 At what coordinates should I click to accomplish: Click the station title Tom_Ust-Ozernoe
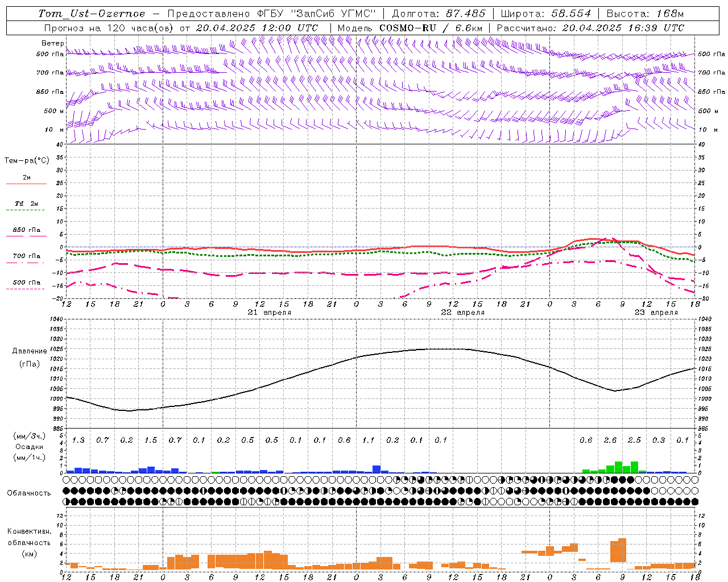tap(92, 14)
